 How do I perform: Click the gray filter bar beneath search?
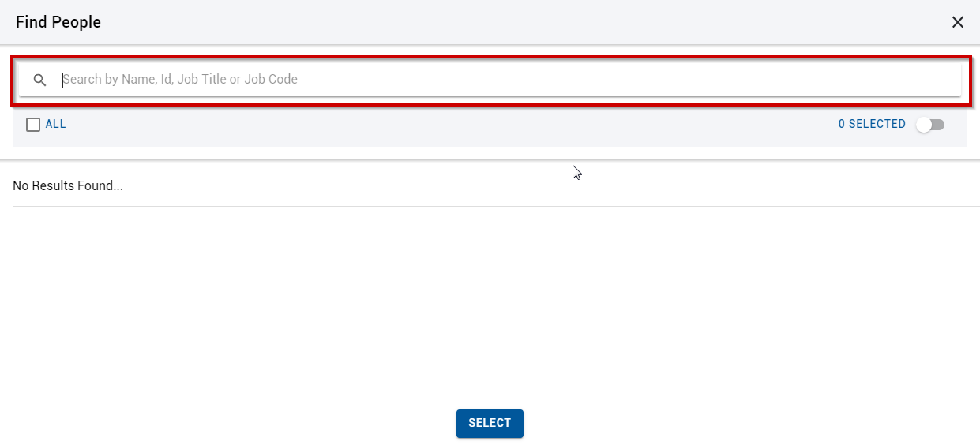pyautogui.click(x=490, y=126)
